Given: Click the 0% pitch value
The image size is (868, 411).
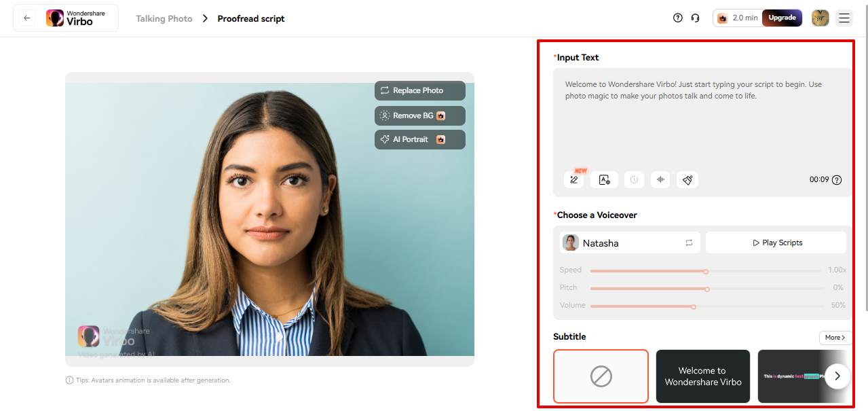Looking at the screenshot, I should (838, 287).
